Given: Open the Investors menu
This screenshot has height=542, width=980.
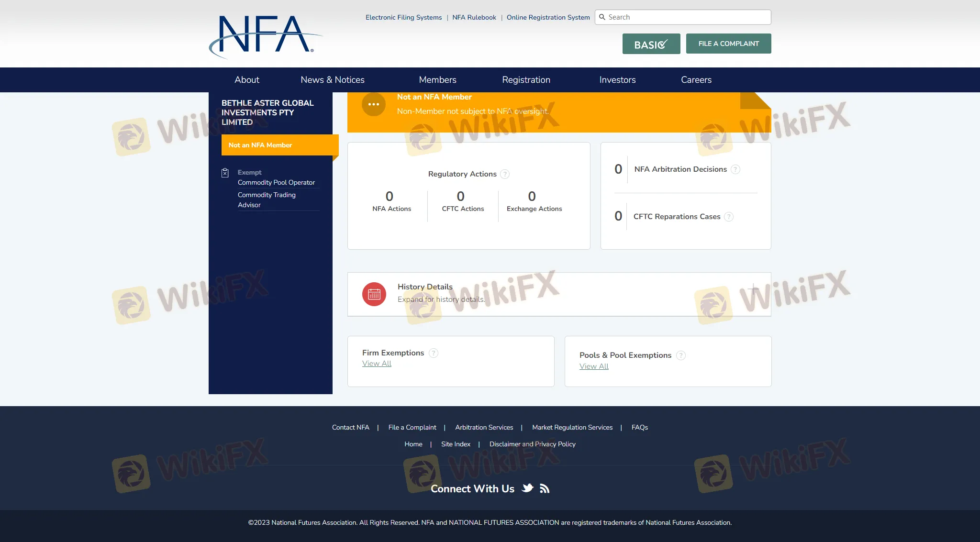Looking at the screenshot, I should click(x=618, y=80).
